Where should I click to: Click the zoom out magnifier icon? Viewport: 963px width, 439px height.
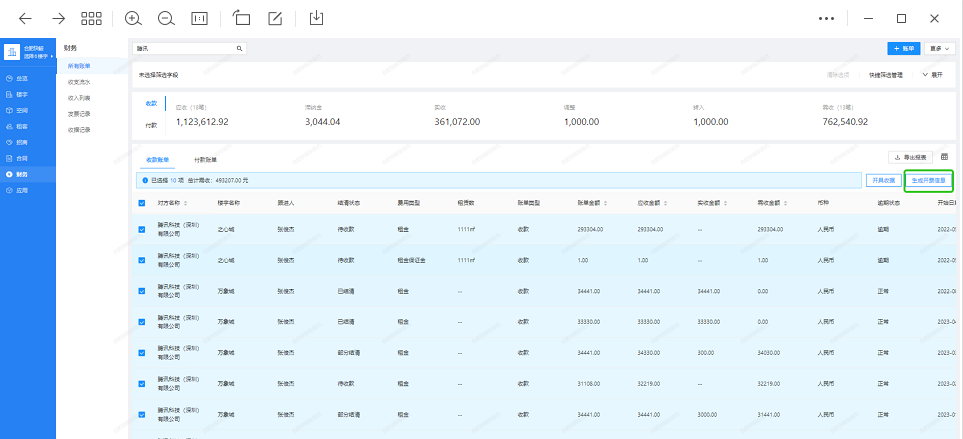click(x=166, y=18)
